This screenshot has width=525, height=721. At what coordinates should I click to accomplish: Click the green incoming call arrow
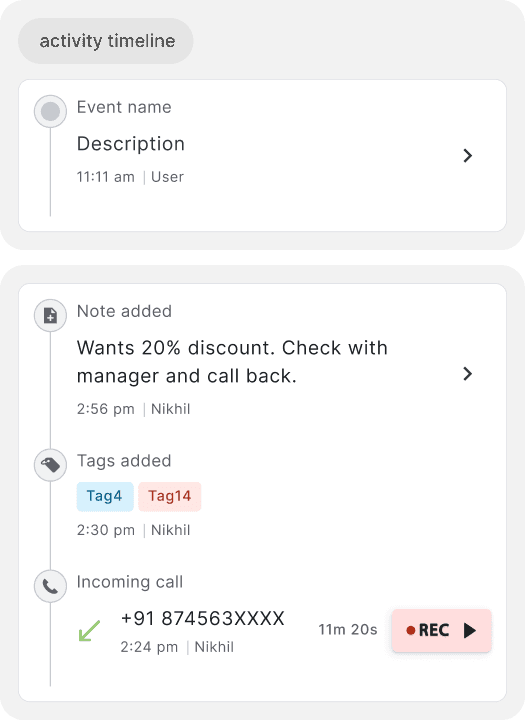tap(89, 630)
